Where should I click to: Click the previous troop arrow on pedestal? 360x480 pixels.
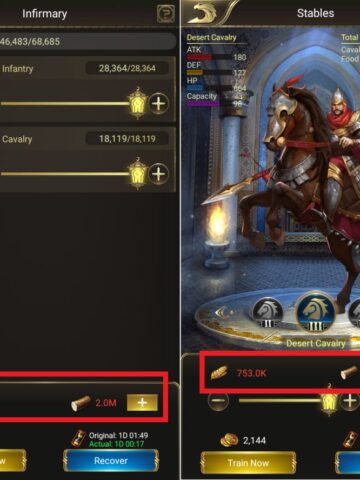tap(222, 313)
